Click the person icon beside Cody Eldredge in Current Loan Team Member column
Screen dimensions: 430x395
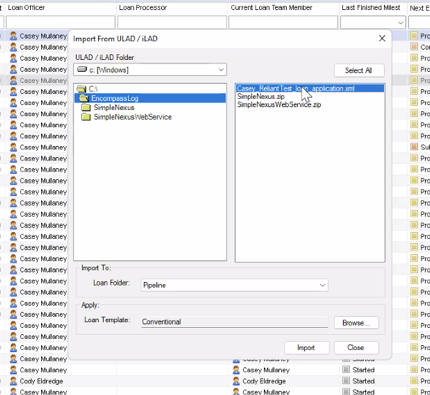tap(236, 381)
